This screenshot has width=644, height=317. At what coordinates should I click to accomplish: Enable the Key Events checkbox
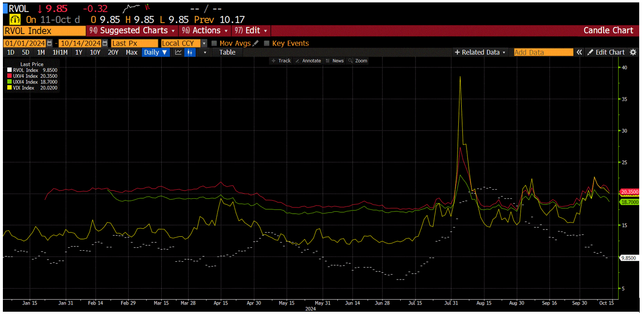(266, 43)
